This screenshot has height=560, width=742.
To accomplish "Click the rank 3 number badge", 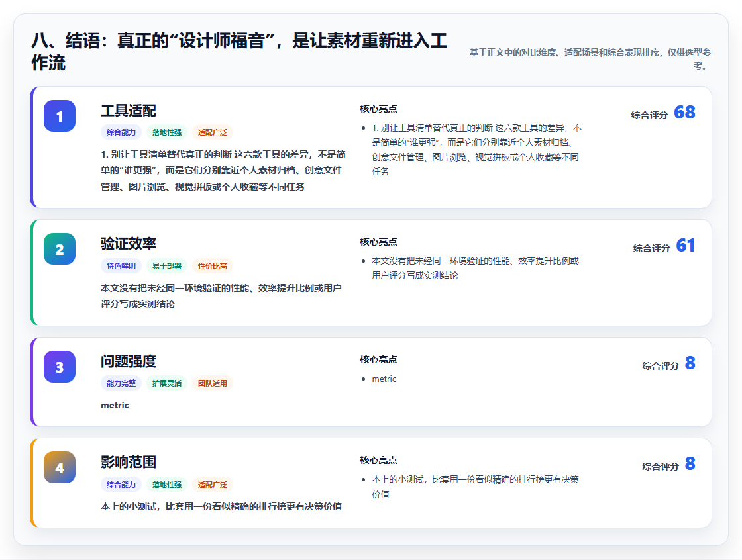I will 60,367.
